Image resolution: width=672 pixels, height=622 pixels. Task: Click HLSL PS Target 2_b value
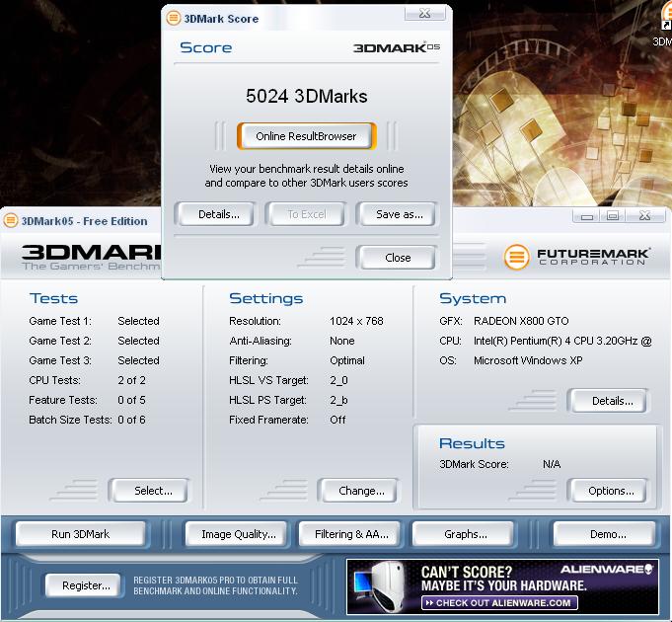tap(339, 400)
